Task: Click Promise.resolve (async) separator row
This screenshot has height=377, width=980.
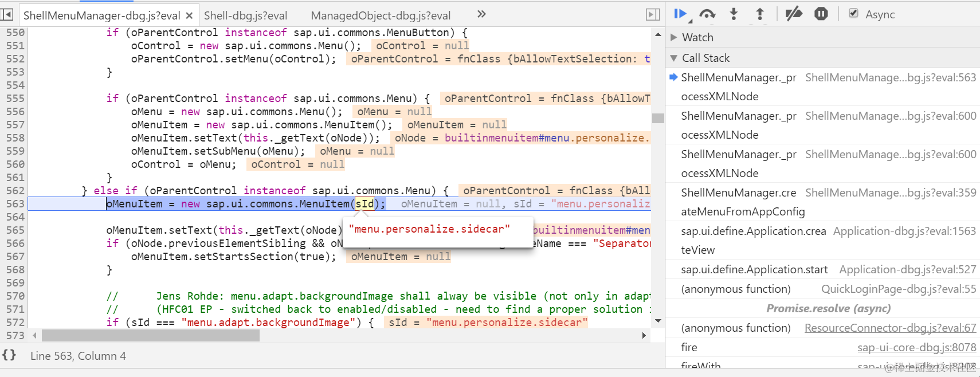Action: tap(822, 308)
